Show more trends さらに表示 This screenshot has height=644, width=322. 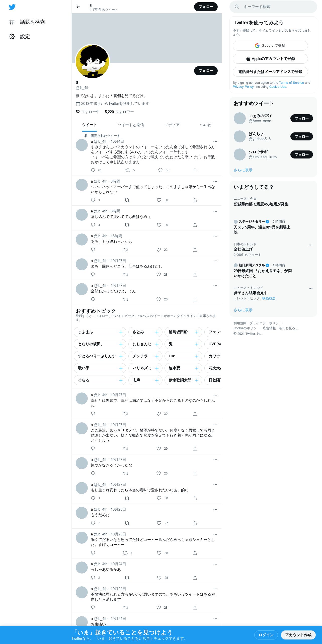[x=243, y=310]
